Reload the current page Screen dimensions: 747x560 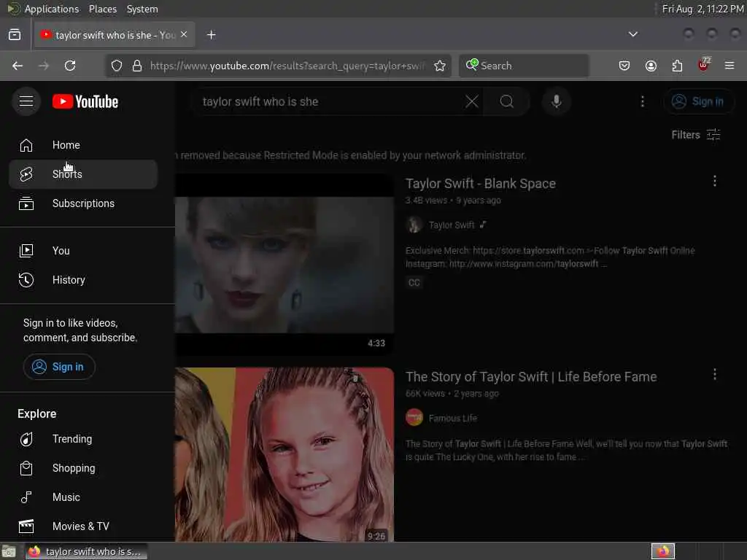coord(70,66)
